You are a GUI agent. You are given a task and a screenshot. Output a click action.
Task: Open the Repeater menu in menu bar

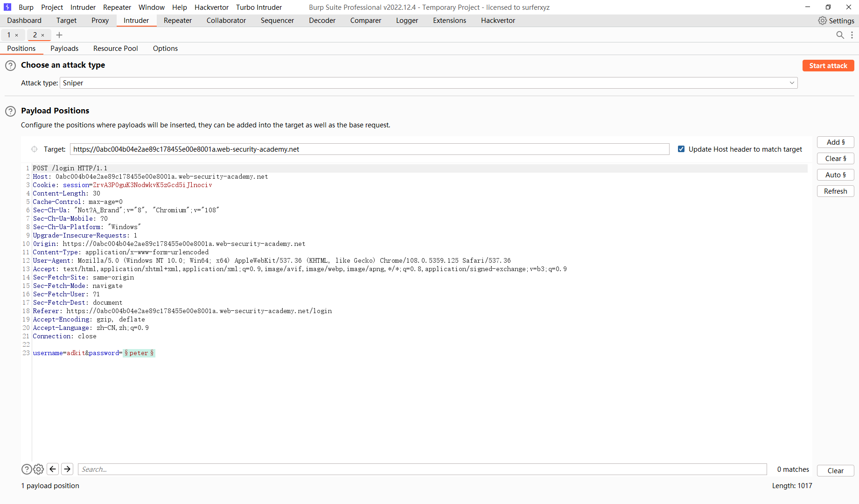pos(117,7)
